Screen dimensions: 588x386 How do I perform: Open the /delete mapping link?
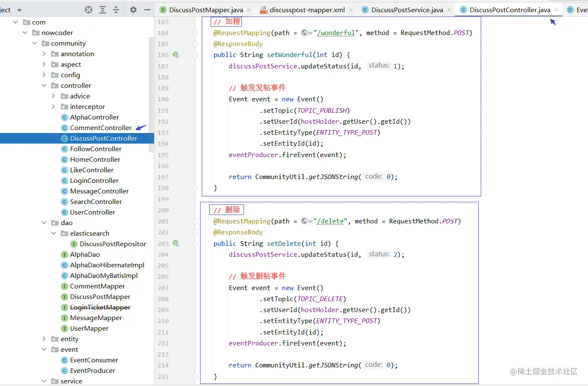coord(331,221)
